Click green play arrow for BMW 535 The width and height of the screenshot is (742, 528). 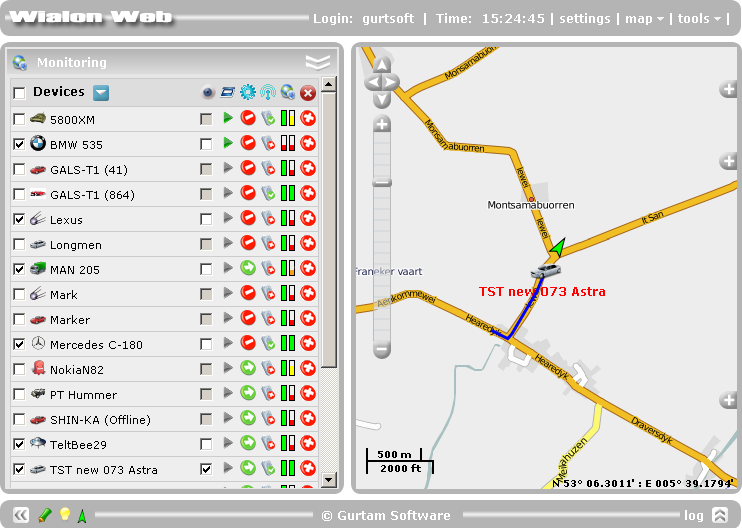[228, 143]
